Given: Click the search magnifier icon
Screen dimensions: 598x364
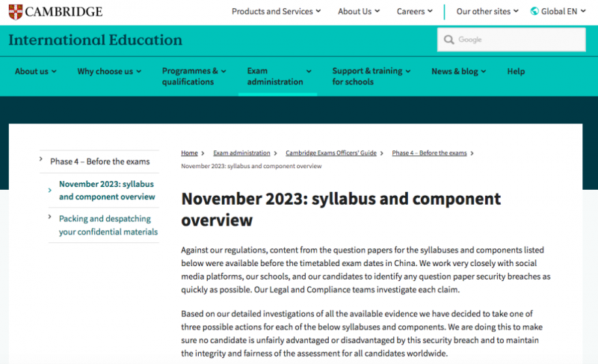Looking at the screenshot, I should tap(449, 40).
